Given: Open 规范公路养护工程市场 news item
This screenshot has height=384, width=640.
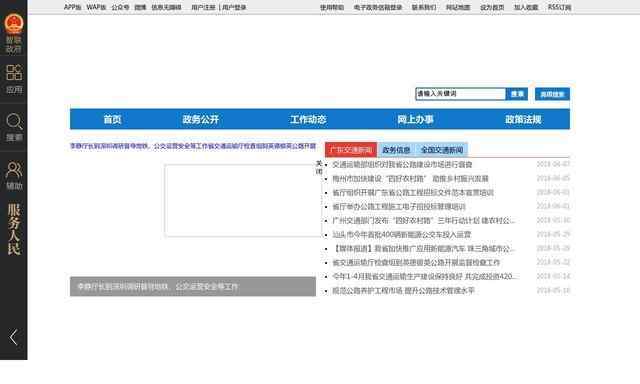Looking at the screenshot, I should pos(403,291).
